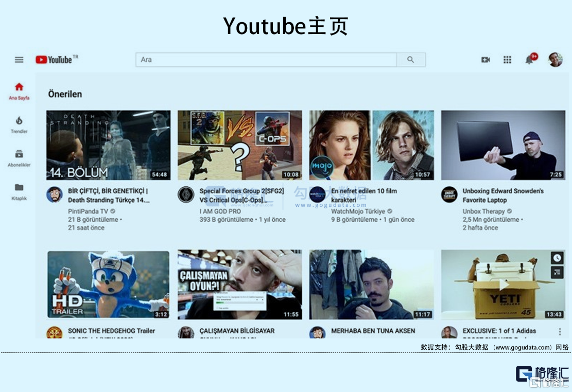Open Unbox Therapy channel avatar
This screenshot has height=392, width=572.
449,195
